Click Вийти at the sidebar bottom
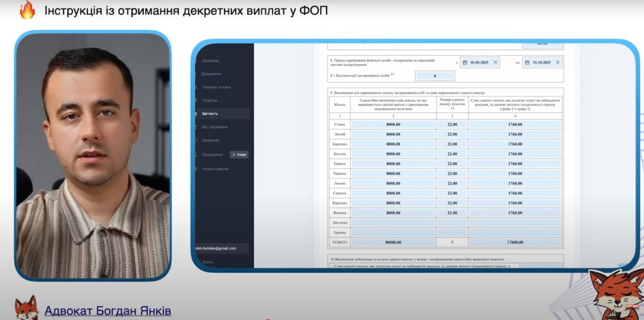This screenshot has height=320, width=644. pyautogui.click(x=208, y=262)
